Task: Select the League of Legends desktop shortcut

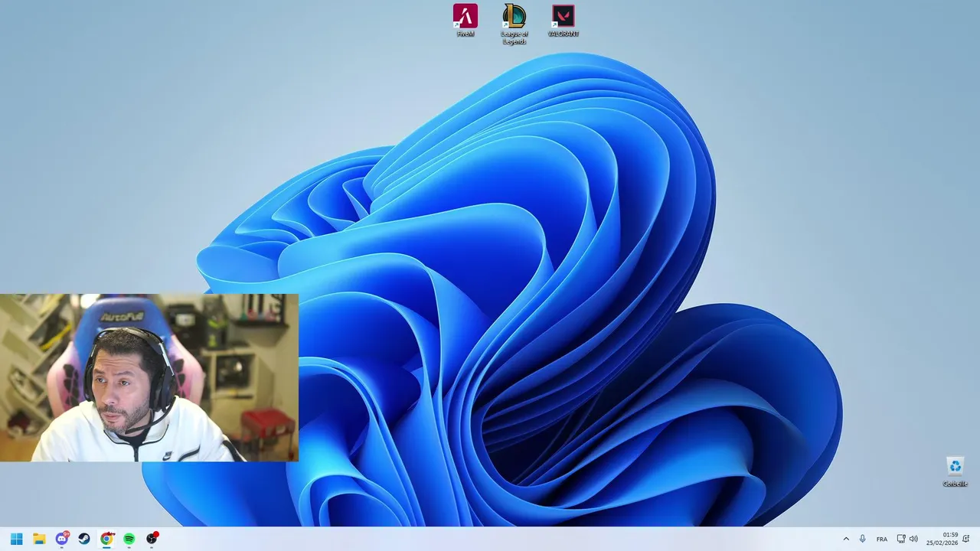Action: 514,24
